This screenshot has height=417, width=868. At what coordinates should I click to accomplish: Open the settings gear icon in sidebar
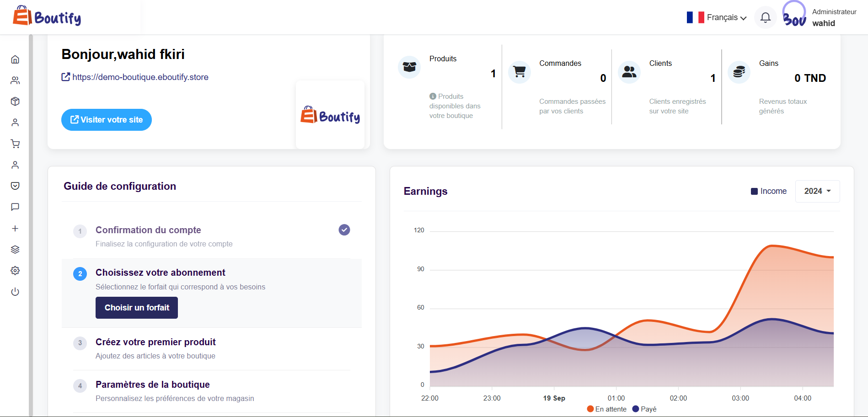(15, 271)
